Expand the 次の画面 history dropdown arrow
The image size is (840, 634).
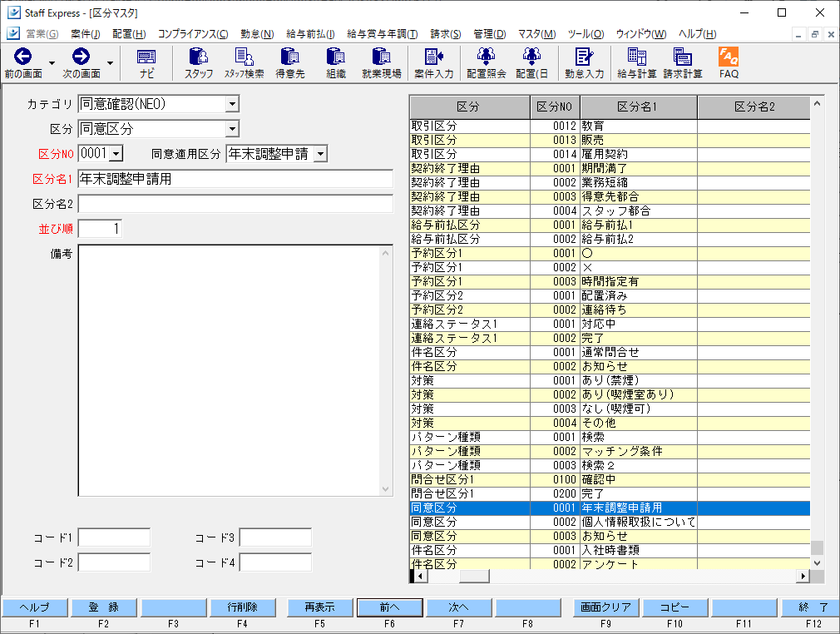pos(110,63)
